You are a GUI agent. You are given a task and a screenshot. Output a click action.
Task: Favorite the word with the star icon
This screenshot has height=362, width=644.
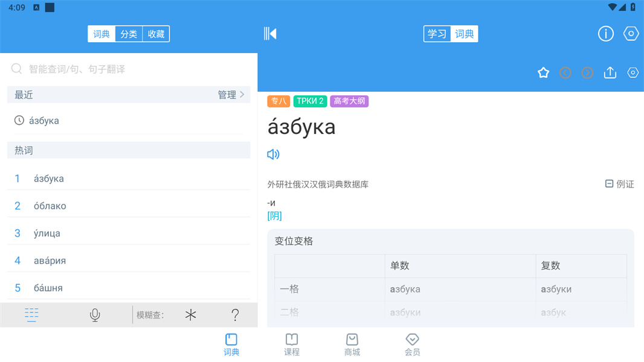pyautogui.click(x=543, y=73)
